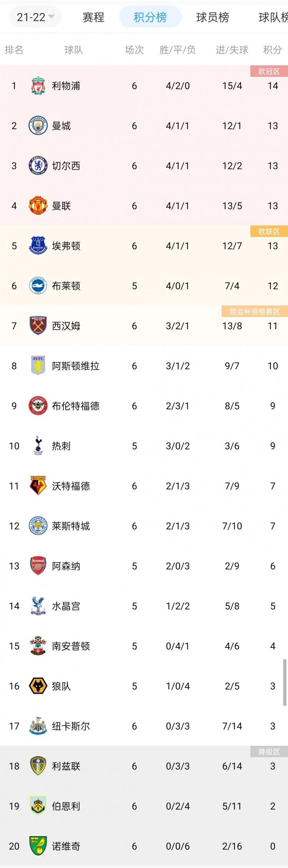Open team name 阿斯顿维拉
This screenshot has height=868, width=288.
tap(76, 366)
